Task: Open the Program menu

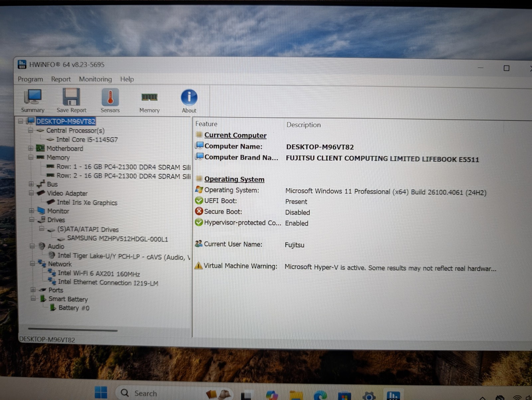Action: (x=30, y=79)
